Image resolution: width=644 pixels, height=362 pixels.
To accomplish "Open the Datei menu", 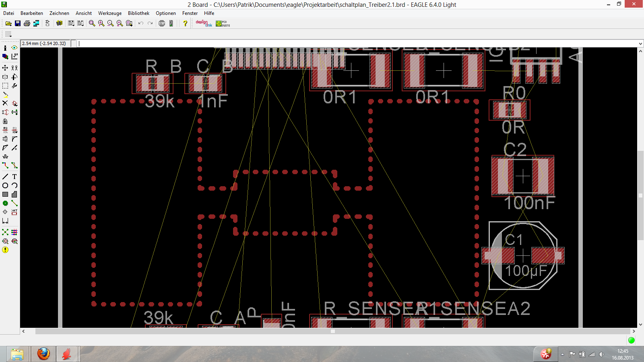I will 8,13.
